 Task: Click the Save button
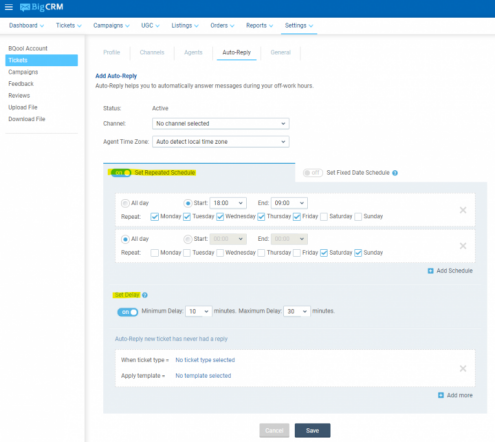(x=312, y=430)
